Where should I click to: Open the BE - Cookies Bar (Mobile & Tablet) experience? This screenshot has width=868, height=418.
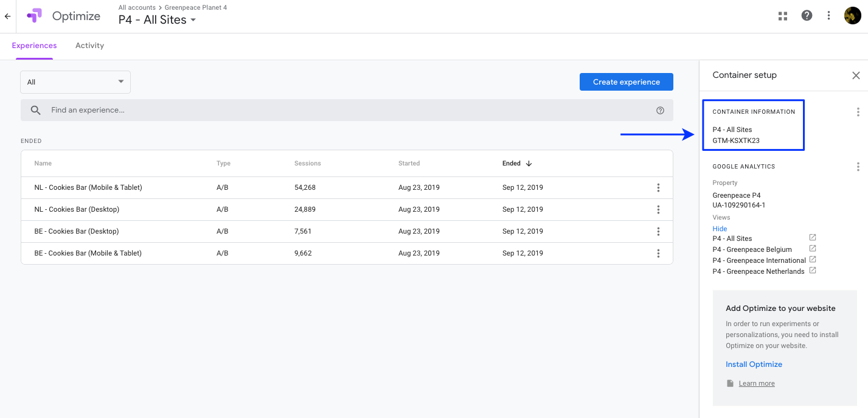(88, 253)
